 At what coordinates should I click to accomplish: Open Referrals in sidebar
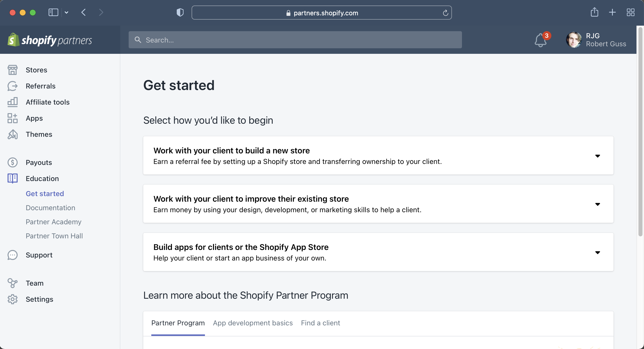41,86
